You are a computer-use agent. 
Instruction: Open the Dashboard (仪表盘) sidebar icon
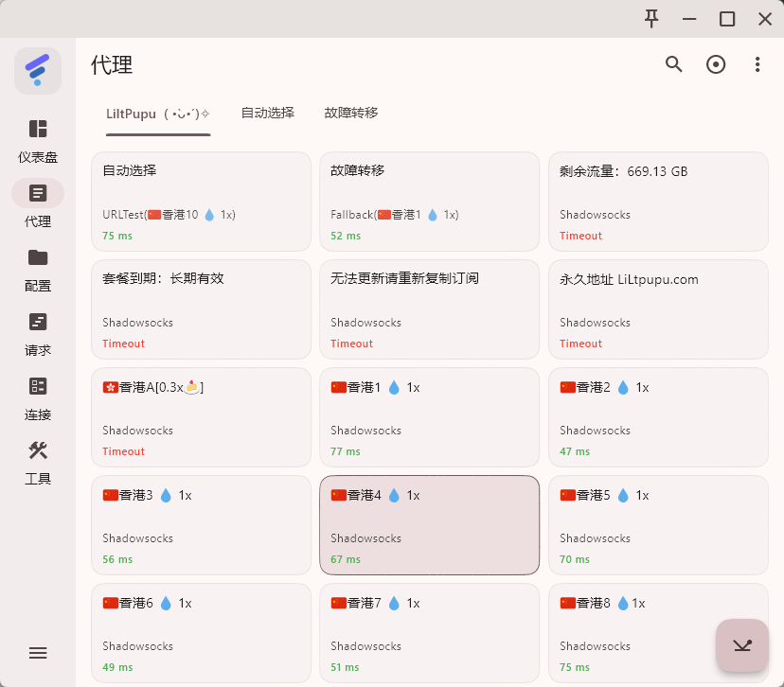point(38,130)
